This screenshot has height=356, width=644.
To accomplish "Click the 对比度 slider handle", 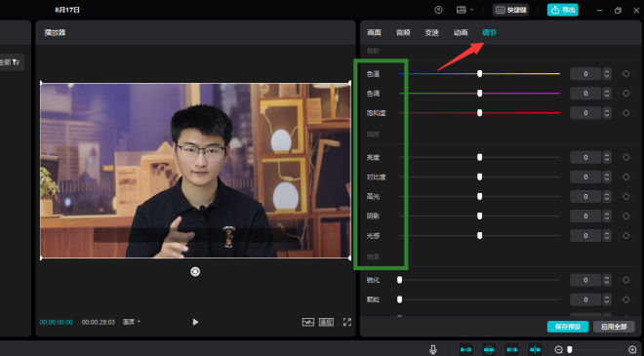I will 479,177.
